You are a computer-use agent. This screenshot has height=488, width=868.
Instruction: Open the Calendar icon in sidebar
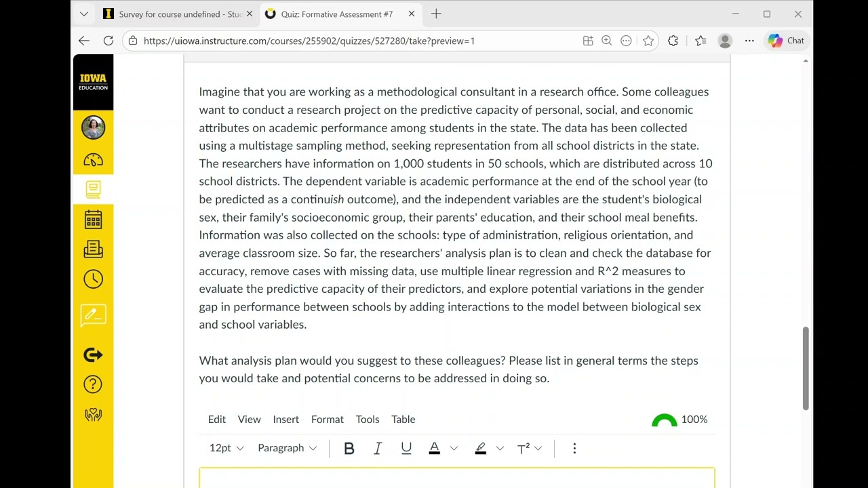pyautogui.click(x=94, y=220)
